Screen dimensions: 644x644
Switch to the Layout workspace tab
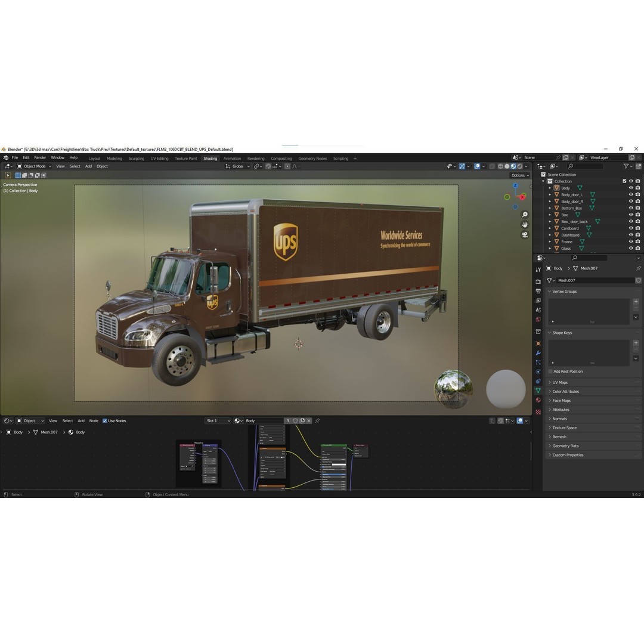pos(94,159)
